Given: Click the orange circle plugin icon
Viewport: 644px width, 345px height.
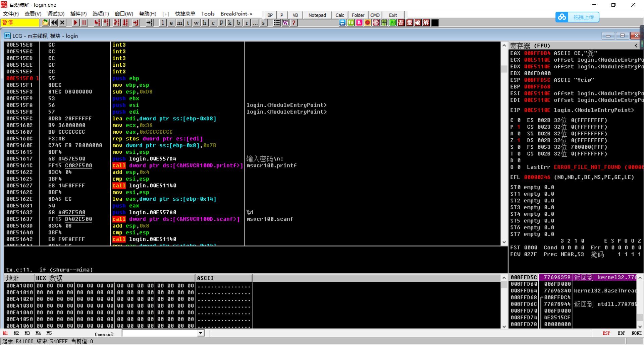Looking at the screenshot, I should [x=367, y=23].
